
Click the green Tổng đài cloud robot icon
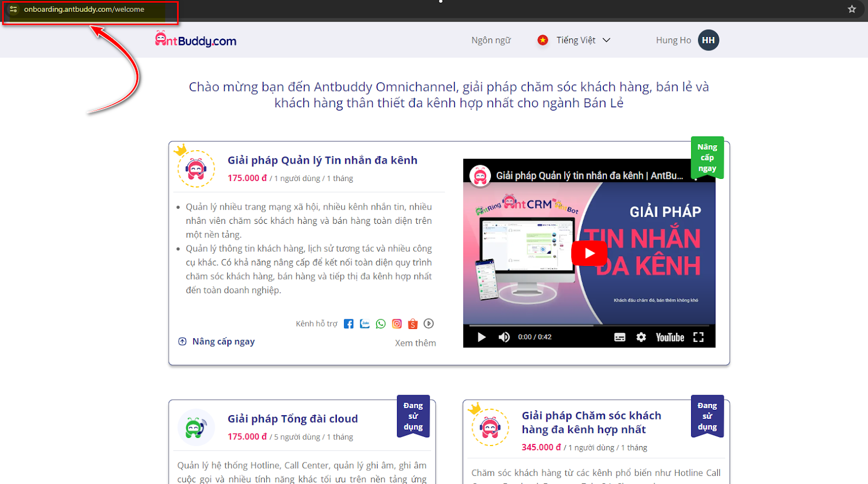pos(196,427)
